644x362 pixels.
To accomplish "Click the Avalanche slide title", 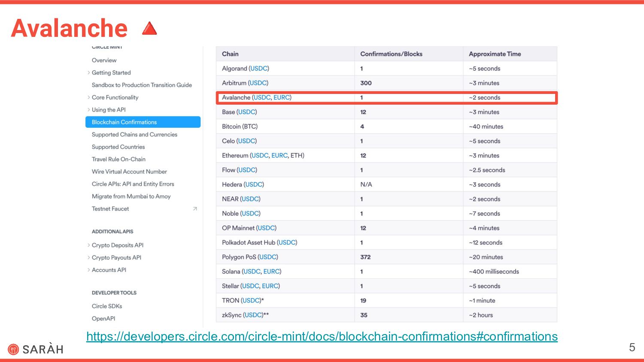I will click(69, 28).
